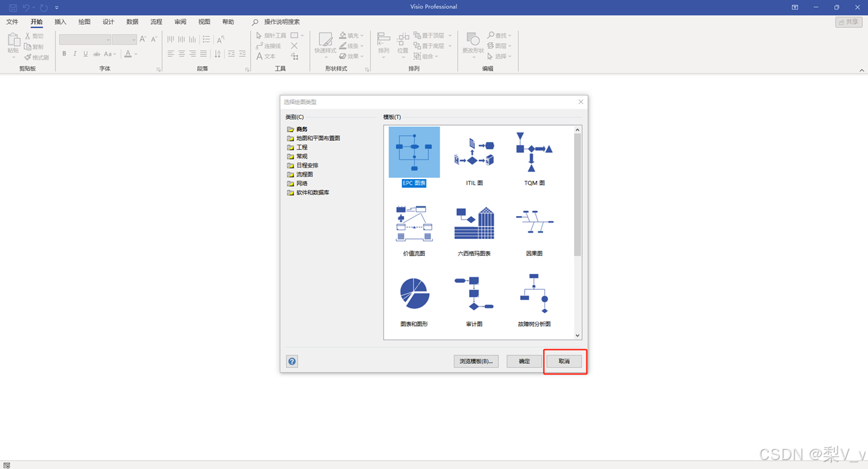Open the 文件 menu tab
Image resolution: width=868 pixels, height=469 pixels.
click(x=12, y=22)
